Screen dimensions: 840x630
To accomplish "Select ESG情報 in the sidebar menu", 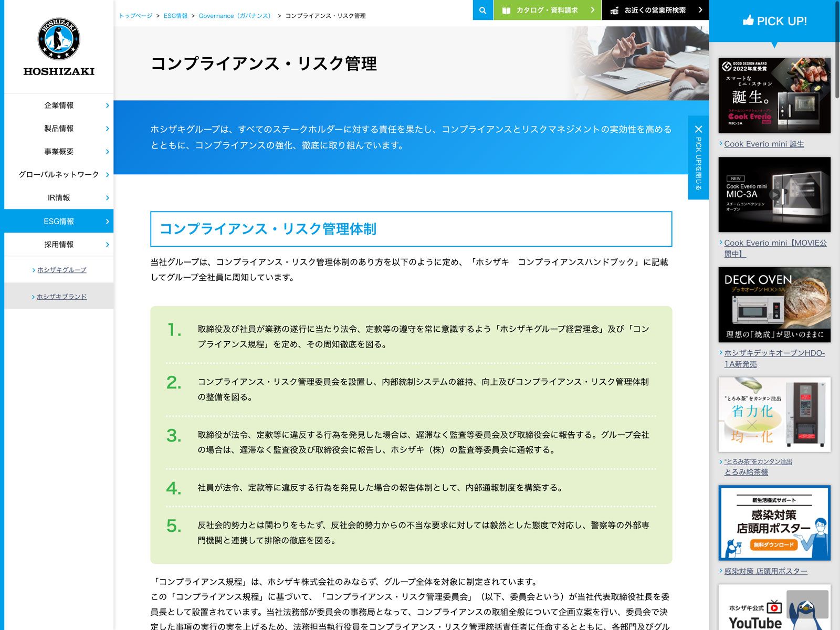I will pyautogui.click(x=59, y=222).
